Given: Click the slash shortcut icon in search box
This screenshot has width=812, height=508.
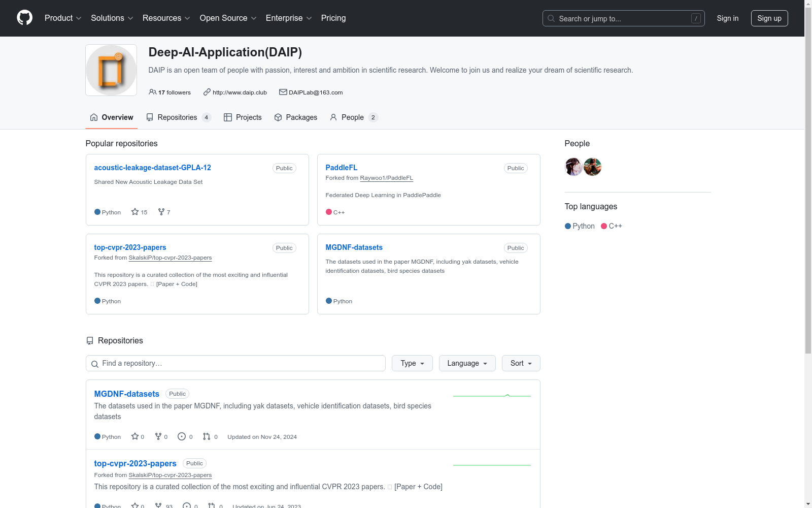Looking at the screenshot, I should (x=696, y=18).
